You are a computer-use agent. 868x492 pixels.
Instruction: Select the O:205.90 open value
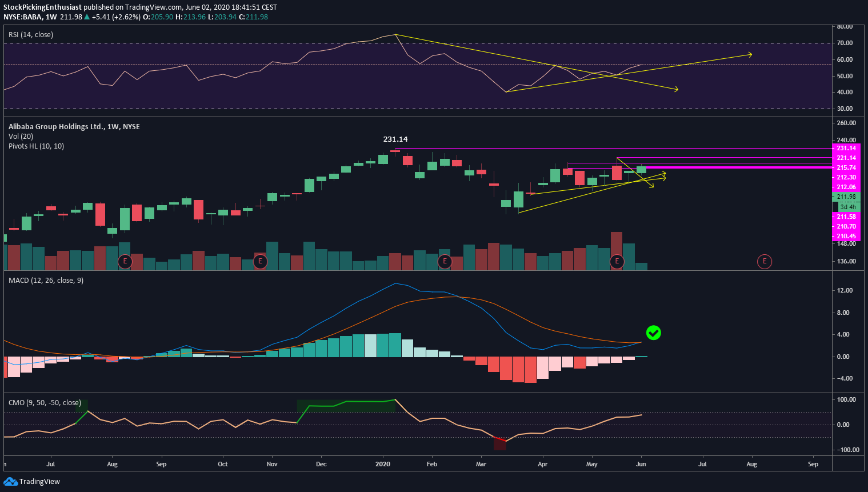[x=158, y=17]
